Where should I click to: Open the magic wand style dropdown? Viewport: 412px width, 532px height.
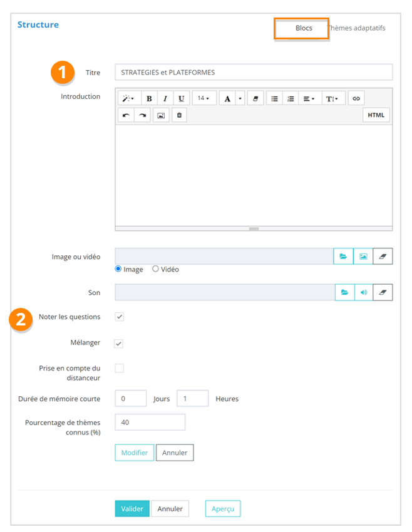(x=128, y=99)
